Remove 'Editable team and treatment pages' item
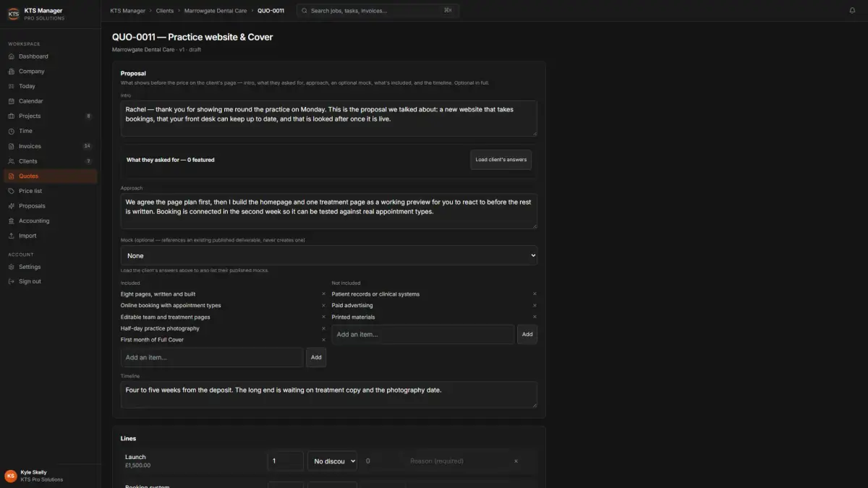The width and height of the screenshot is (868, 488). (323, 317)
